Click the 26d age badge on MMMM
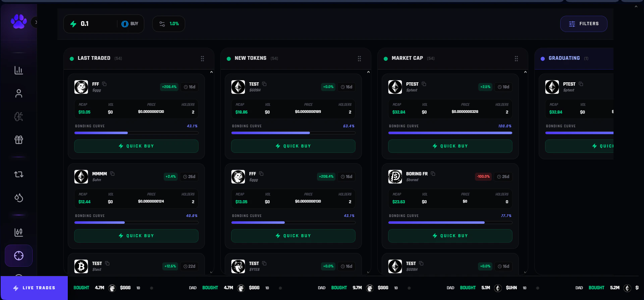 click(189, 177)
